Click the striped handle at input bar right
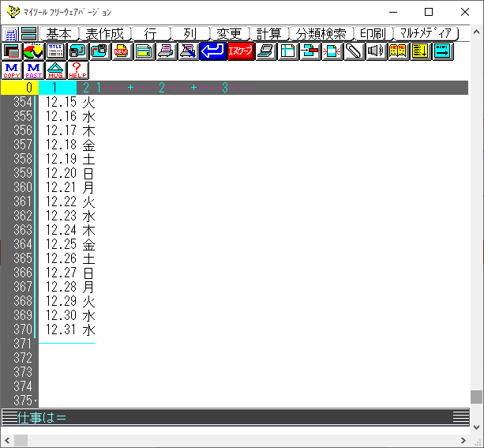Image resolution: width=484 pixels, height=448 pixels. 461,418
